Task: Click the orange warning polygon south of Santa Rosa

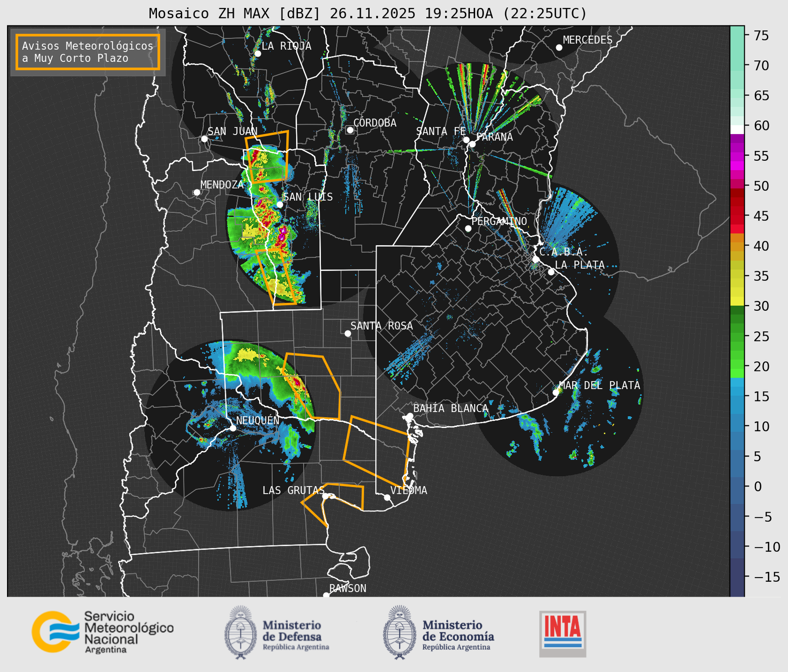Action: pos(312,386)
